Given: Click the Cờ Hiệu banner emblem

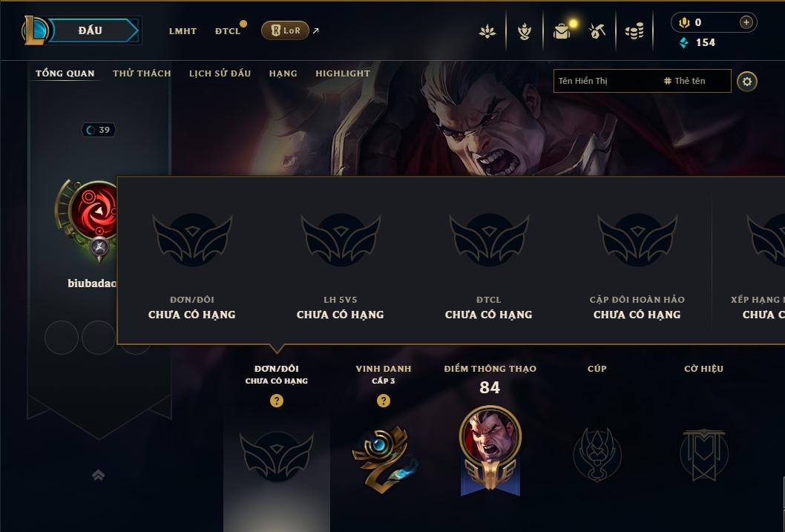Looking at the screenshot, I should (703, 454).
